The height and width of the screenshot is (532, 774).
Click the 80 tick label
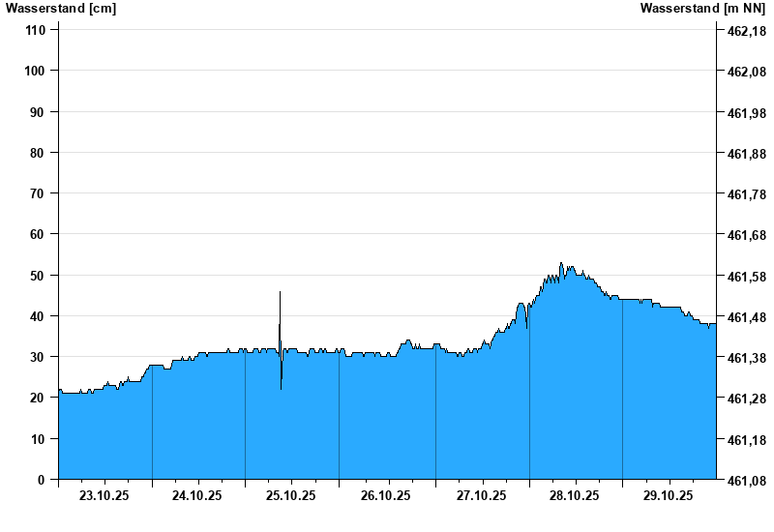point(38,154)
